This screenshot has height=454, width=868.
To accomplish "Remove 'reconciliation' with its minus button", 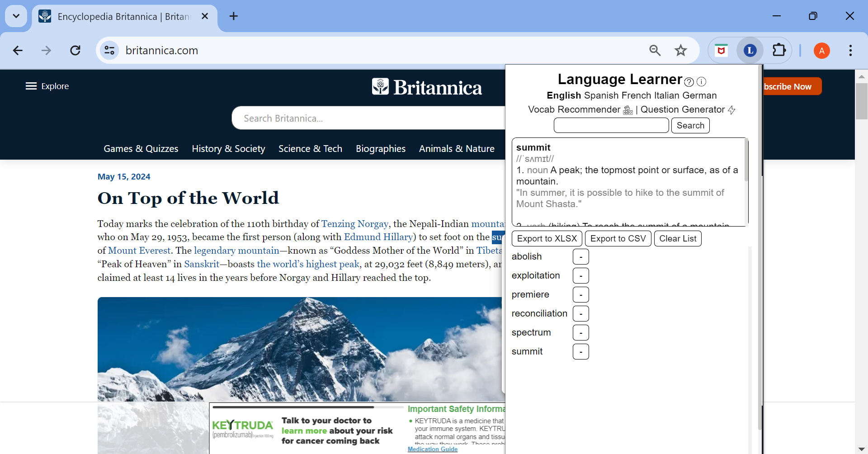I will (581, 314).
